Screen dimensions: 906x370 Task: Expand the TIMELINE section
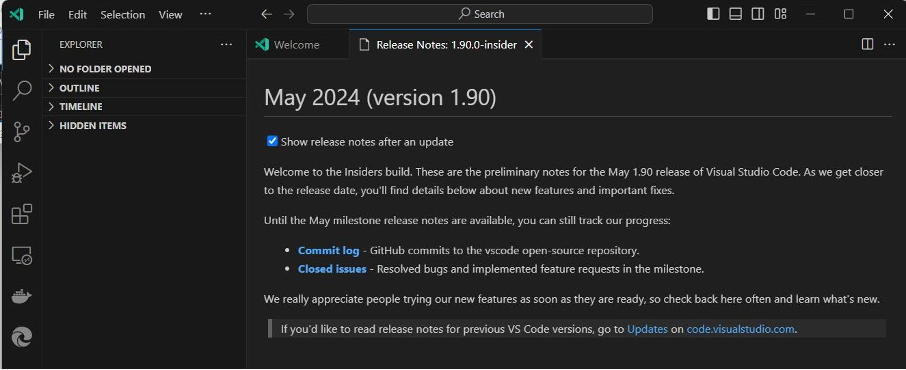(x=144, y=106)
